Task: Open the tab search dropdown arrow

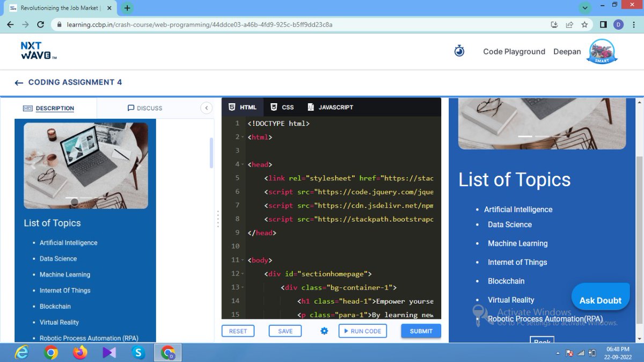Action: (x=584, y=8)
